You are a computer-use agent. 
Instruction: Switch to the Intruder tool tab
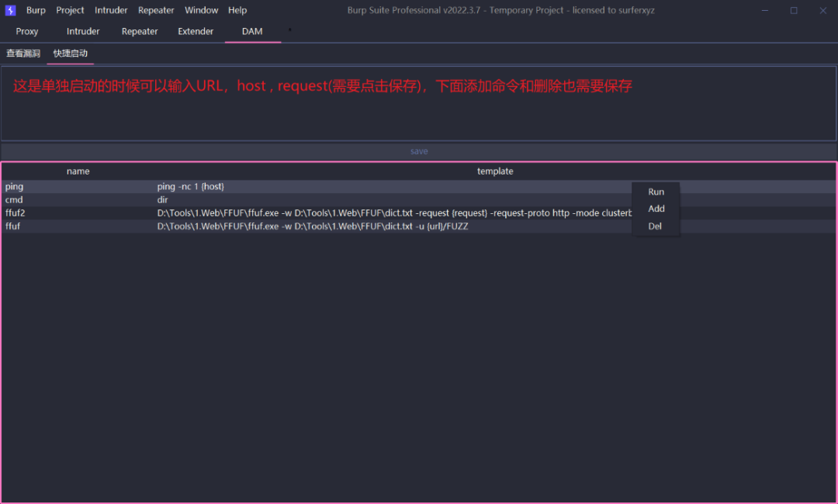pos(83,32)
